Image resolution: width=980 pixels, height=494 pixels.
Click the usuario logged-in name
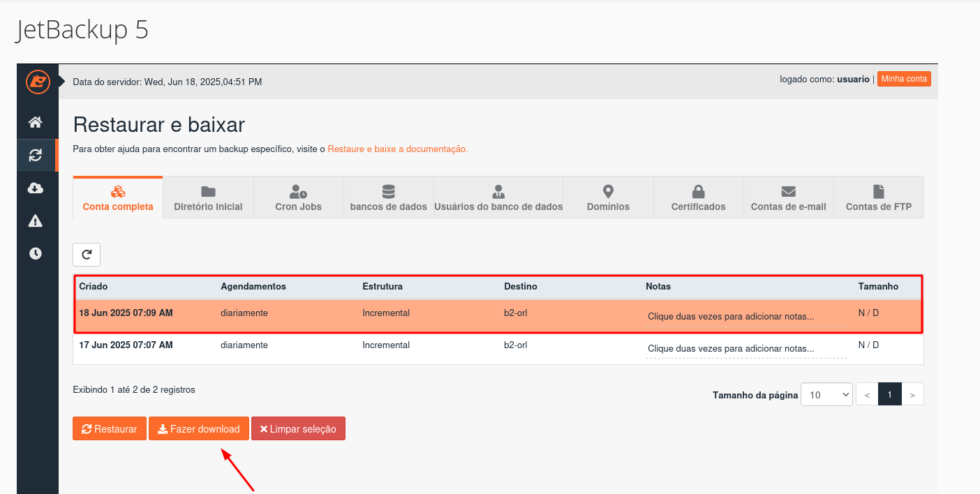point(853,80)
